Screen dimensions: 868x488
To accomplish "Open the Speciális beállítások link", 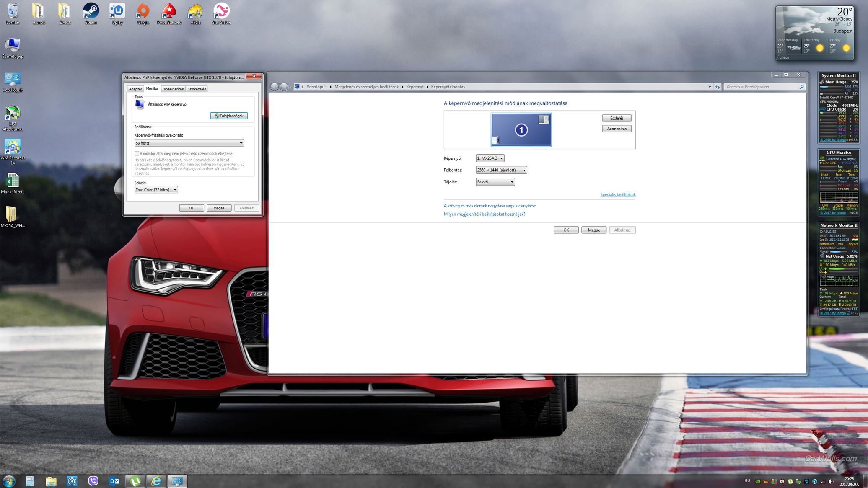I will click(x=618, y=194).
